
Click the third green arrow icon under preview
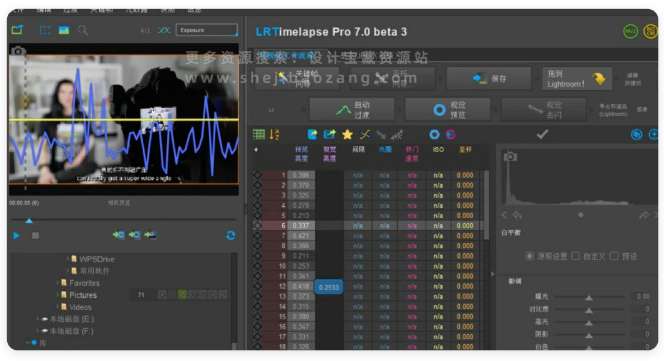click(150, 235)
